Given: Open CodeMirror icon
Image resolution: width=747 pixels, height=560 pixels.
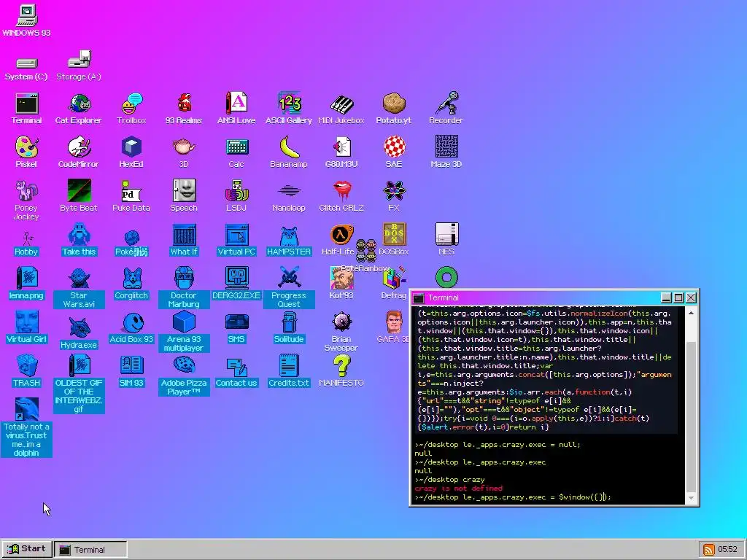Looking at the screenshot, I should point(79,152).
